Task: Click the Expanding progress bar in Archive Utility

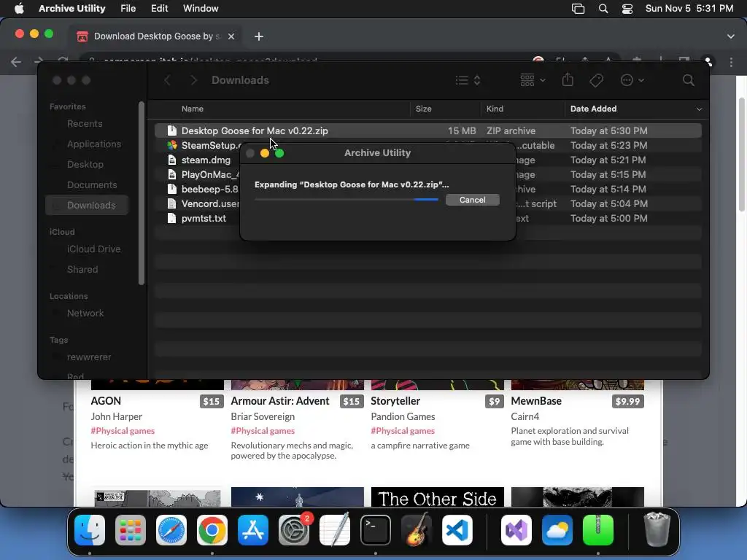Action: coord(347,200)
